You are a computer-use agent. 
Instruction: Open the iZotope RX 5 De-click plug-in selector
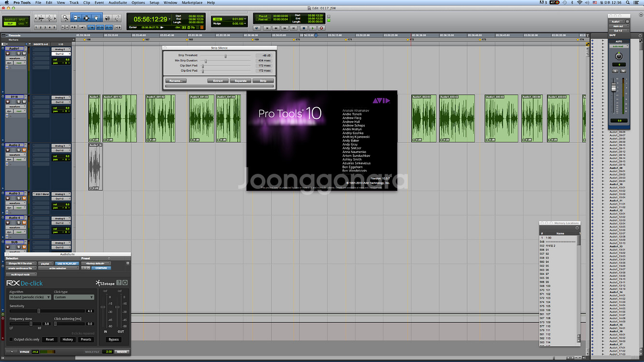(x=21, y=264)
